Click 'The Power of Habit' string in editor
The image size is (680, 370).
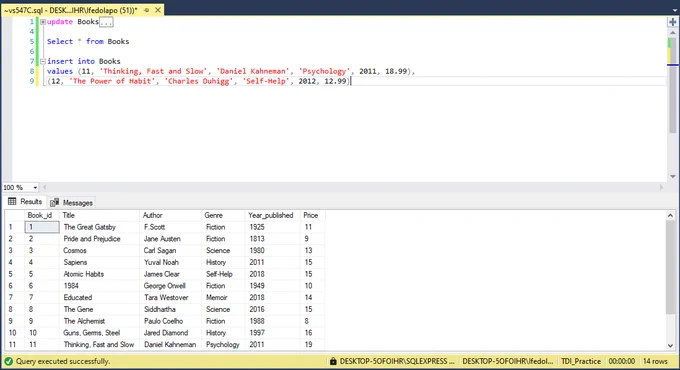click(112, 81)
